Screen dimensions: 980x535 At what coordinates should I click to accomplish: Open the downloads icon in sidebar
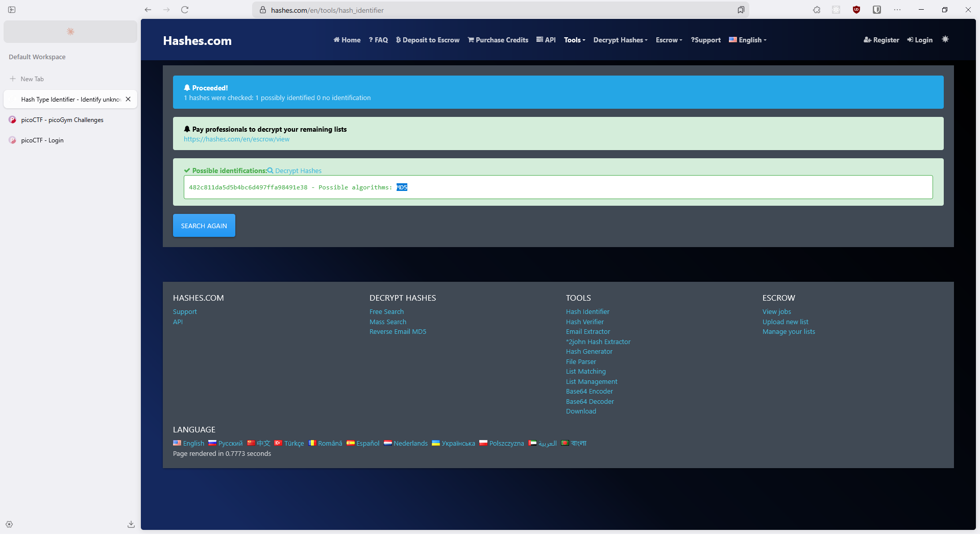131,524
